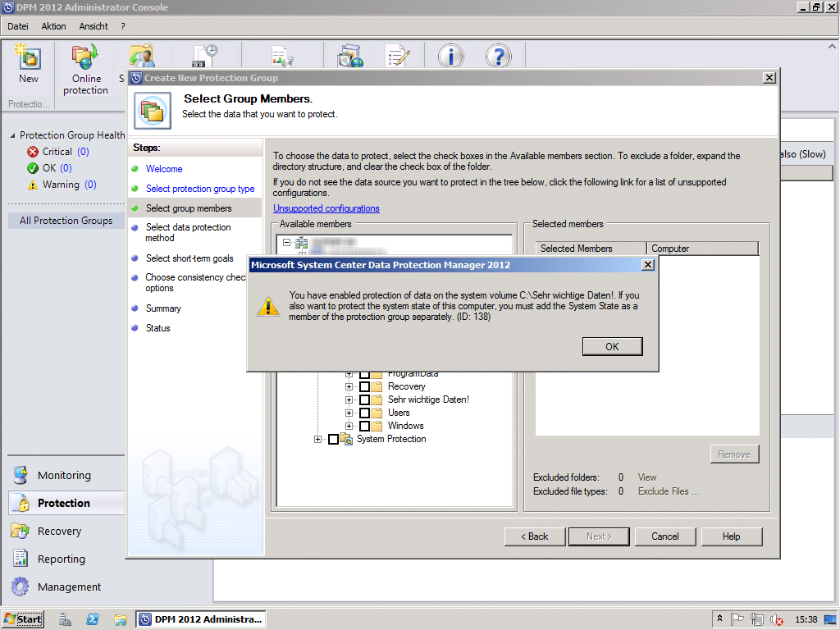Viewport: 840px width, 630px height.
Task: Click the New protection group toolbar icon
Action: click(28, 57)
